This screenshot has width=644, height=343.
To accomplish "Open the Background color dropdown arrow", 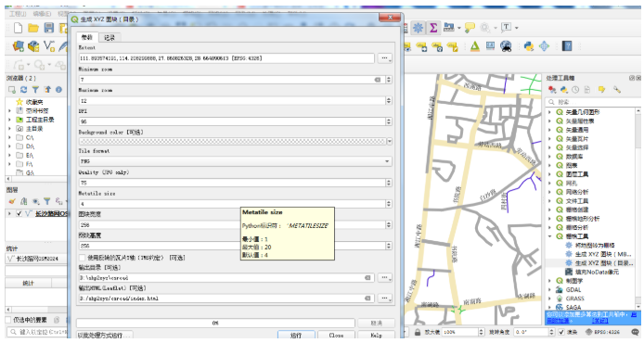I will (x=389, y=141).
